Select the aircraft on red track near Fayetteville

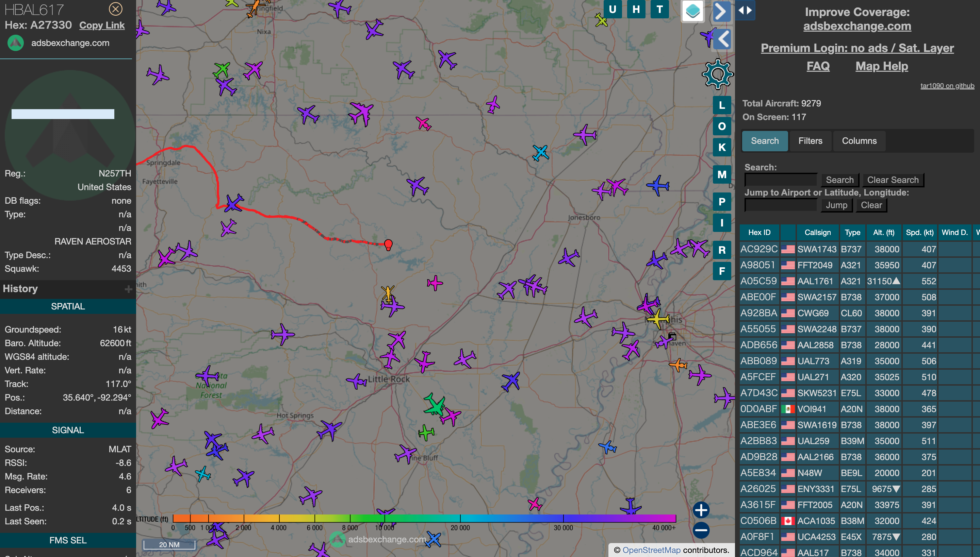(233, 203)
